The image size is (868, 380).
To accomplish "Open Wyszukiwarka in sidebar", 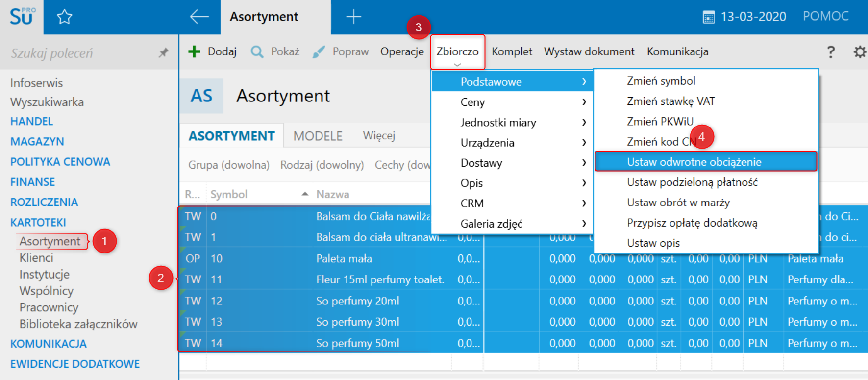I will point(47,102).
